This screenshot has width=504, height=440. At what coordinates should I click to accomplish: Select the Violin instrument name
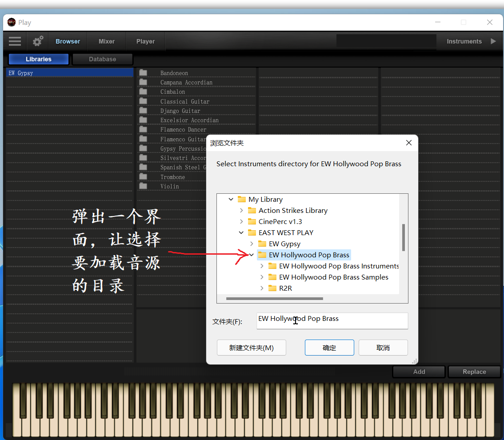pos(170,186)
